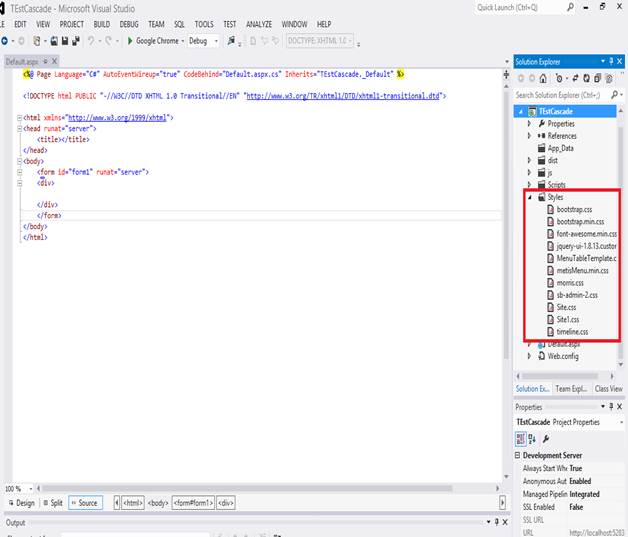The width and height of the screenshot is (628, 537).
Task: Open the BUILD menu
Action: pos(101,23)
